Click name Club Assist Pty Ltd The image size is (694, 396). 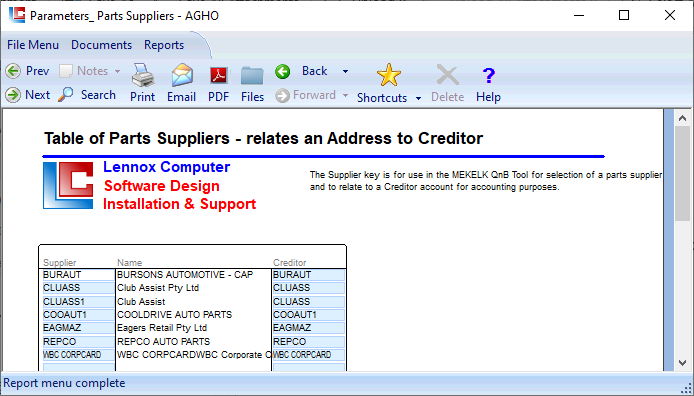point(158,288)
